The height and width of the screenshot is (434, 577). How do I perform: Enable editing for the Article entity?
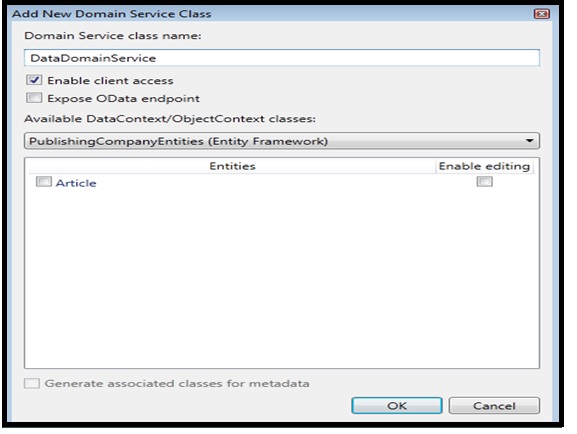click(484, 181)
